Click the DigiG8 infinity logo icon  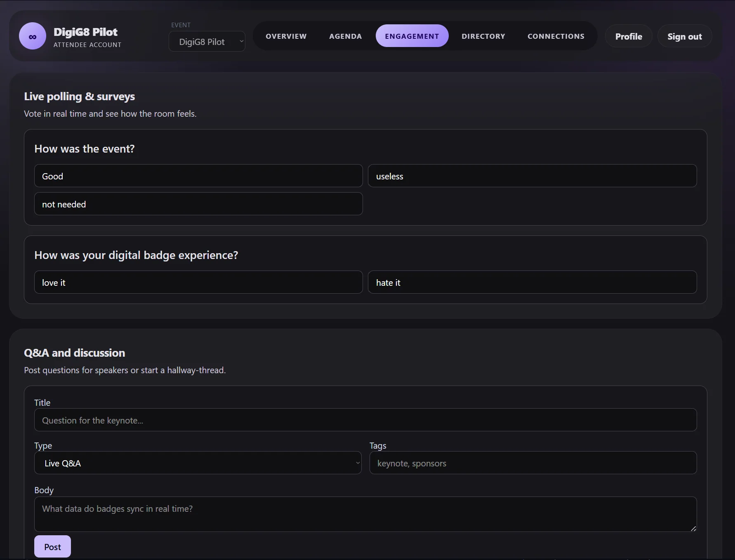(33, 36)
